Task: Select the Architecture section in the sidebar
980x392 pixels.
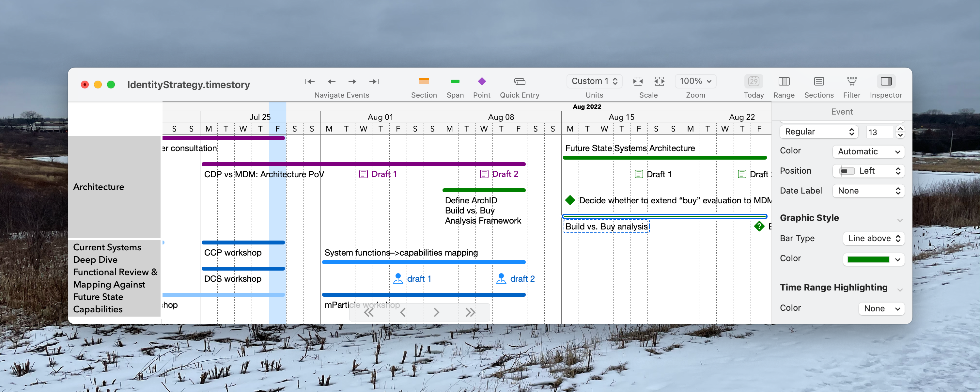Action: (99, 187)
